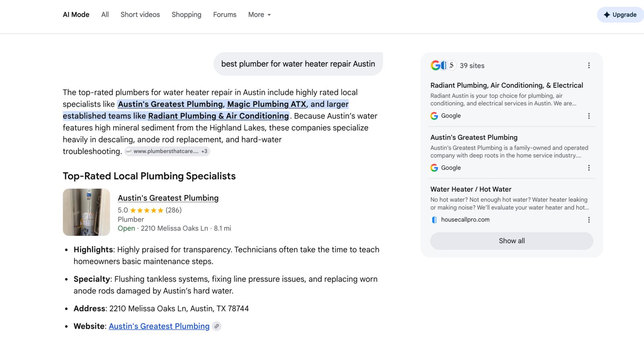Image resolution: width=644 pixels, height=338 pixels.
Task: Click the full address ending Austin, TX 78744
Action: (x=179, y=309)
